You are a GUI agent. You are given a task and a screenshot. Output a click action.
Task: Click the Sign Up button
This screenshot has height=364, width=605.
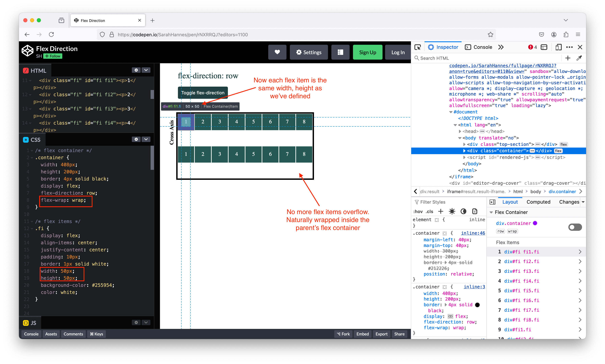(x=367, y=52)
